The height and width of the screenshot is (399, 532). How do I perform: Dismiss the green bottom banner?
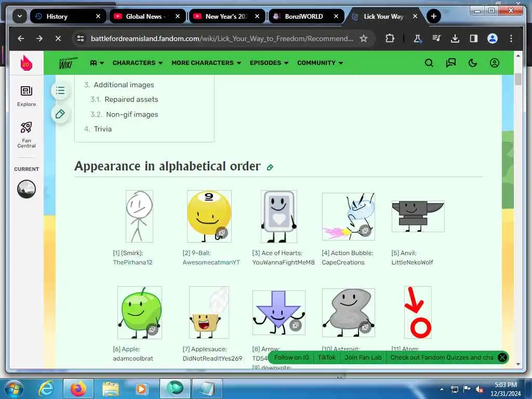pos(502,357)
